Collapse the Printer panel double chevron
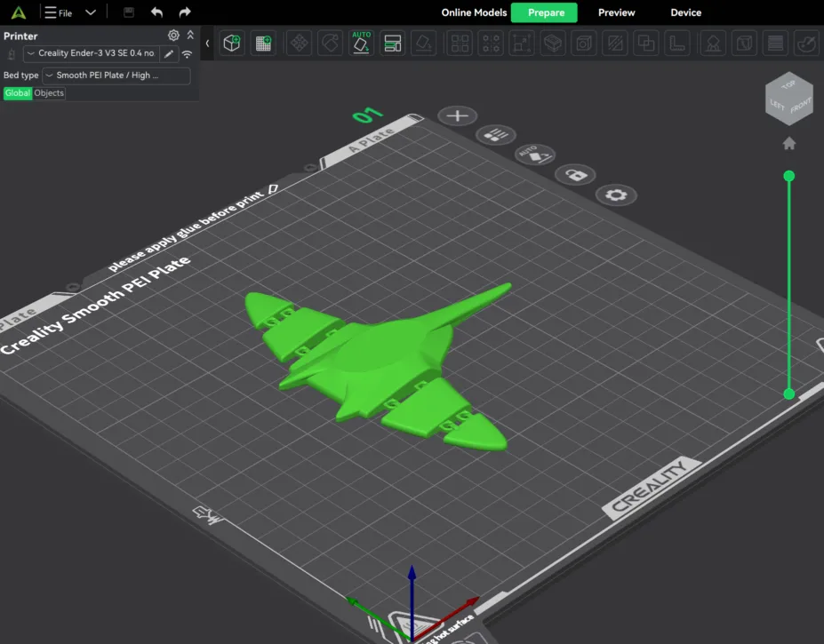 point(190,36)
